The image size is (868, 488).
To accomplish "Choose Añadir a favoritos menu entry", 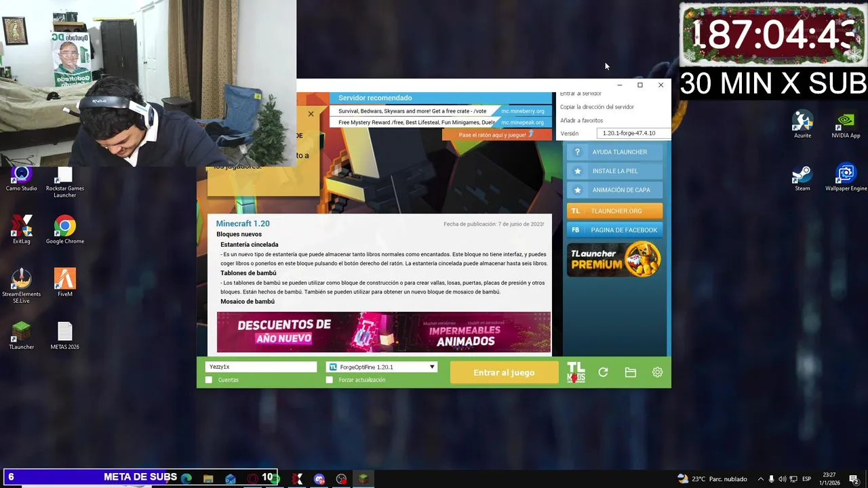I will (581, 121).
